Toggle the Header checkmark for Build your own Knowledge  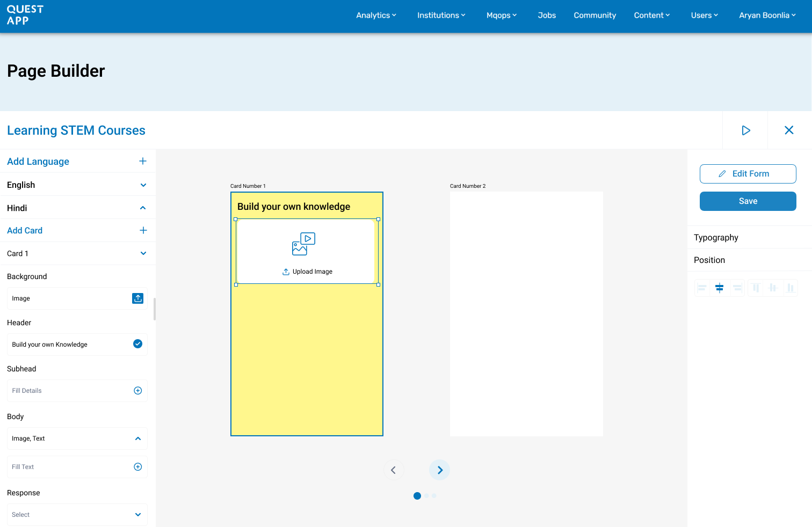click(x=137, y=344)
